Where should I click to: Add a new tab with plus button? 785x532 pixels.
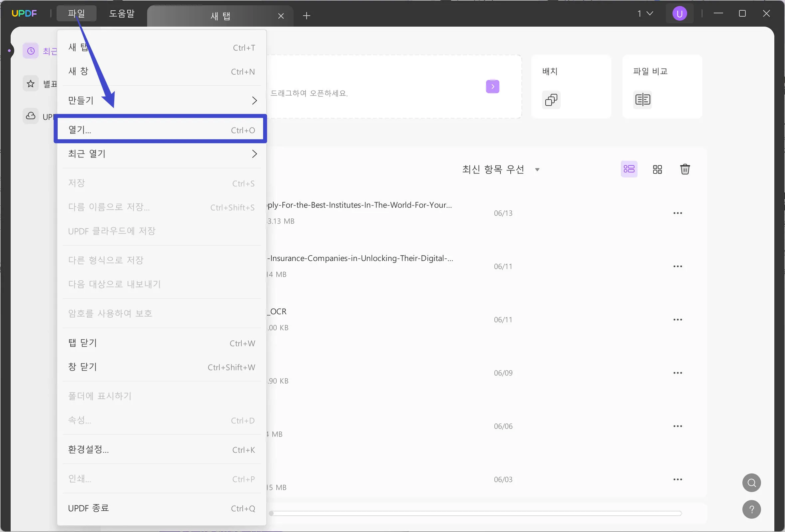(x=306, y=16)
